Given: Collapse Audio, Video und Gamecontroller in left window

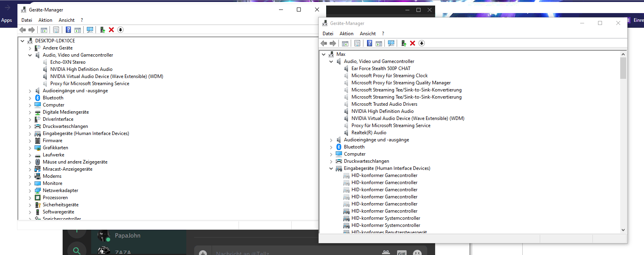Looking at the screenshot, I should pyautogui.click(x=30, y=55).
